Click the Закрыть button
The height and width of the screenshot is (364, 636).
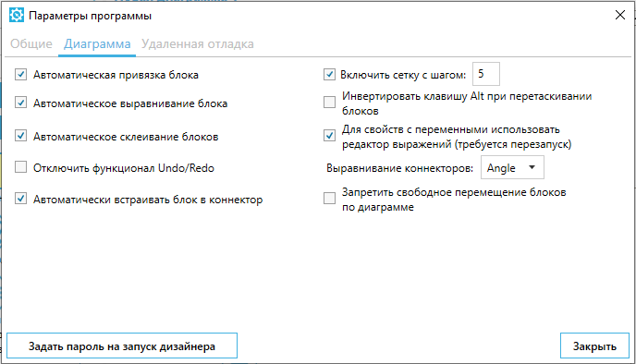click(x=594, y=346)
